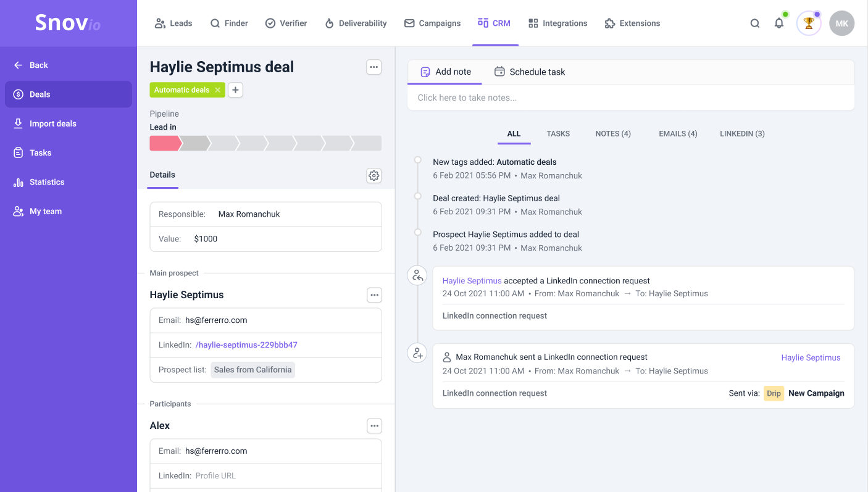Switch to the Details tab
The height and width of the screenshot is (492, 868).
(162, 175)
